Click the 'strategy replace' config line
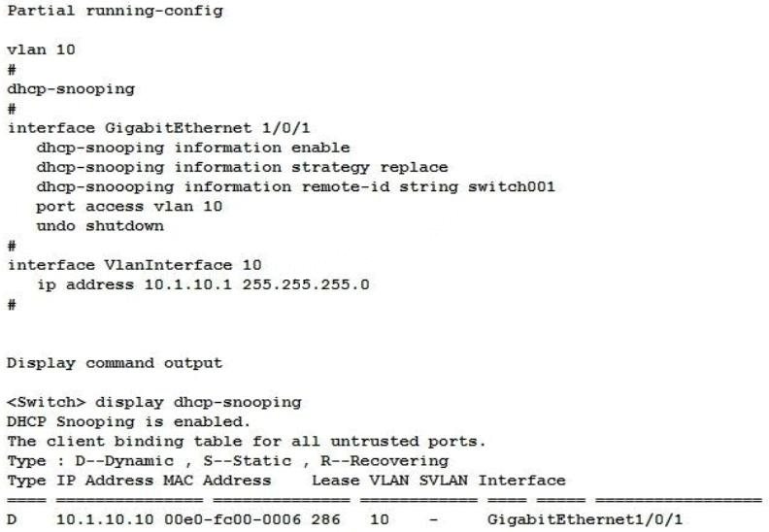 point(242,168)
